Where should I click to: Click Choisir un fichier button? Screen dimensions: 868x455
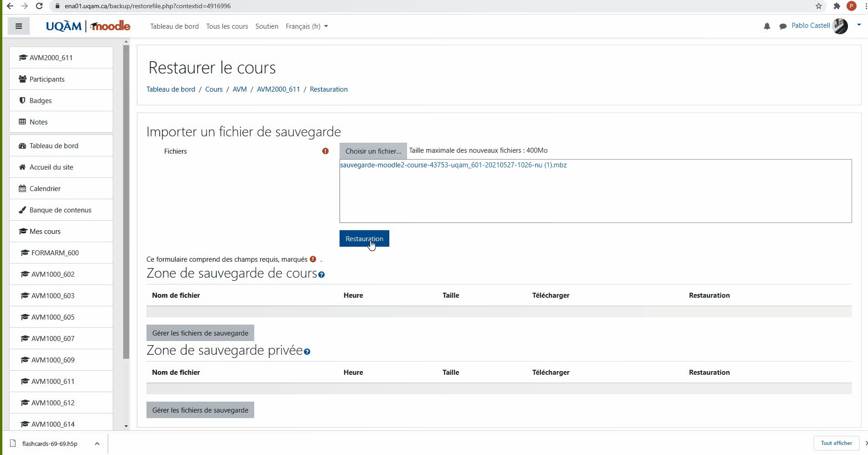pyautogui.click(x=373, y=151)
